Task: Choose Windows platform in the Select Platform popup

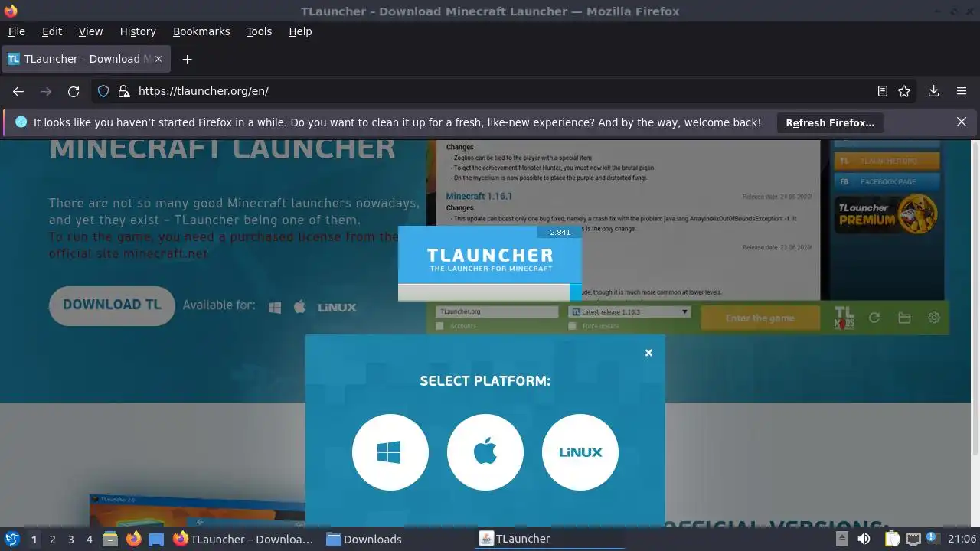Action: pos(390,452)
